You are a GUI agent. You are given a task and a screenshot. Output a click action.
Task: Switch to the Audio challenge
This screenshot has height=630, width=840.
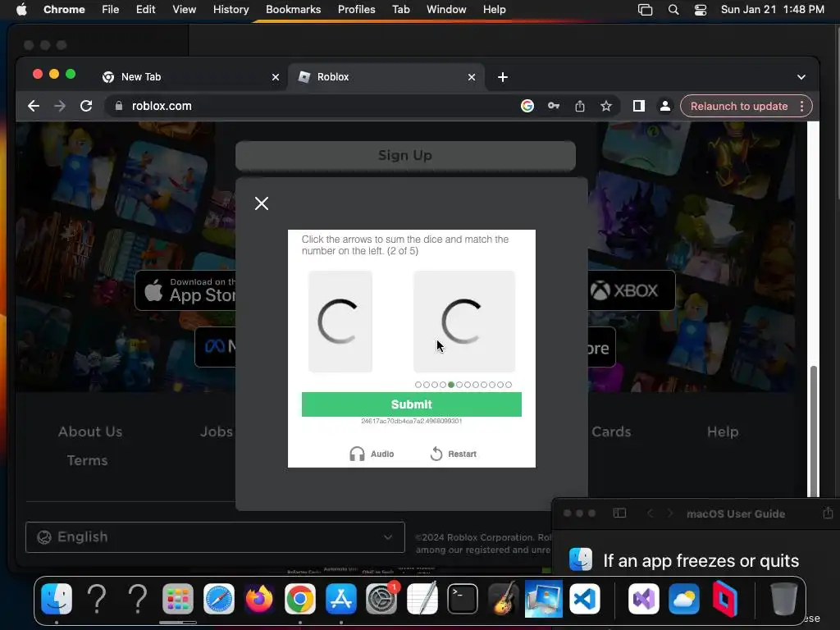pos(372,454)
